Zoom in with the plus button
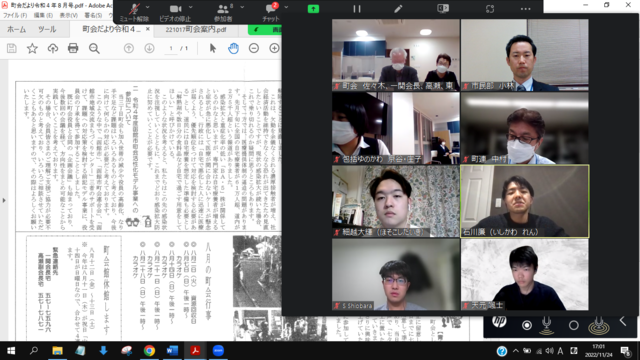Image resolution: width=640 pixels, height=360 pixels. coord(274,49)
